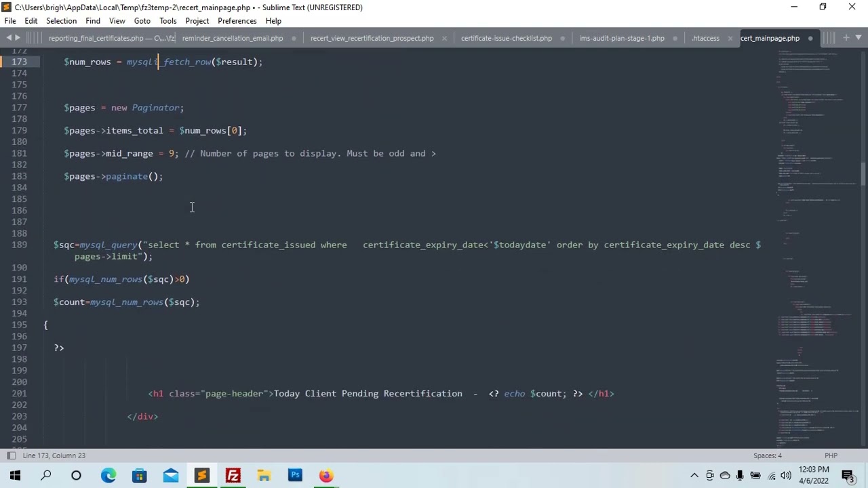Open the Cortana circle icon

[76, 475]
